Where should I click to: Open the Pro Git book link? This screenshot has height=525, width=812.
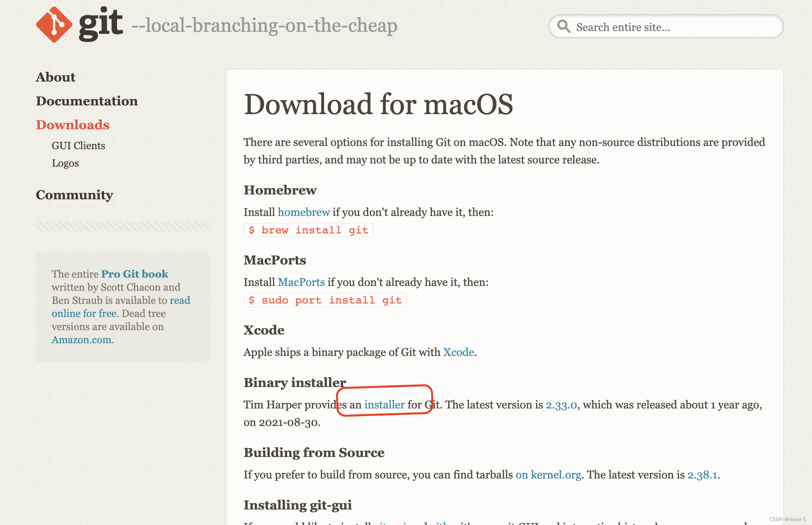coord(135,274)
